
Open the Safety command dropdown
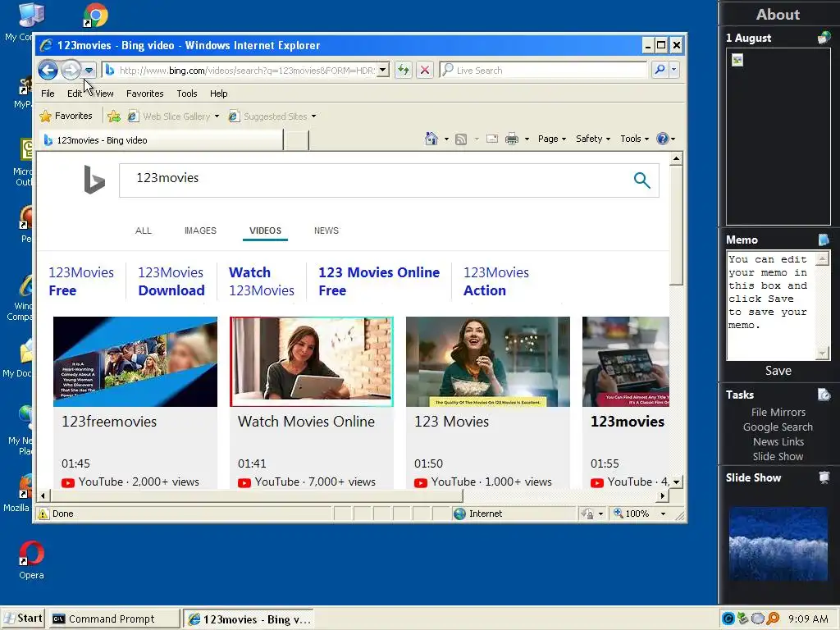point(593,139)
